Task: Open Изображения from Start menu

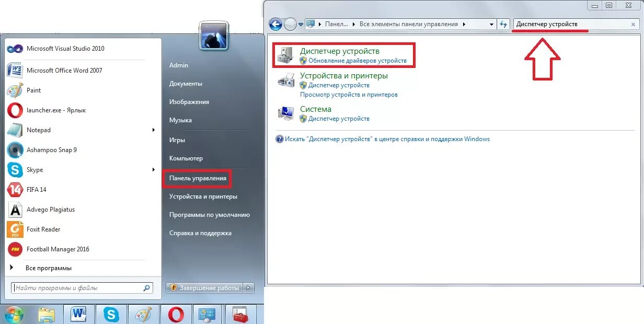Action: click(x=189, y=102)
